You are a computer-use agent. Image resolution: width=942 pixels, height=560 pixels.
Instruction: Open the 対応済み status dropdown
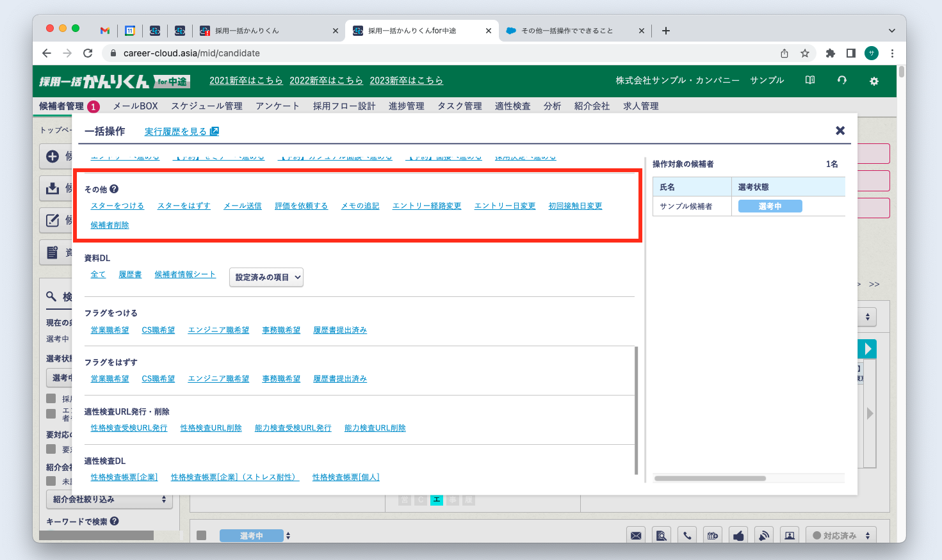click(841, 536)
